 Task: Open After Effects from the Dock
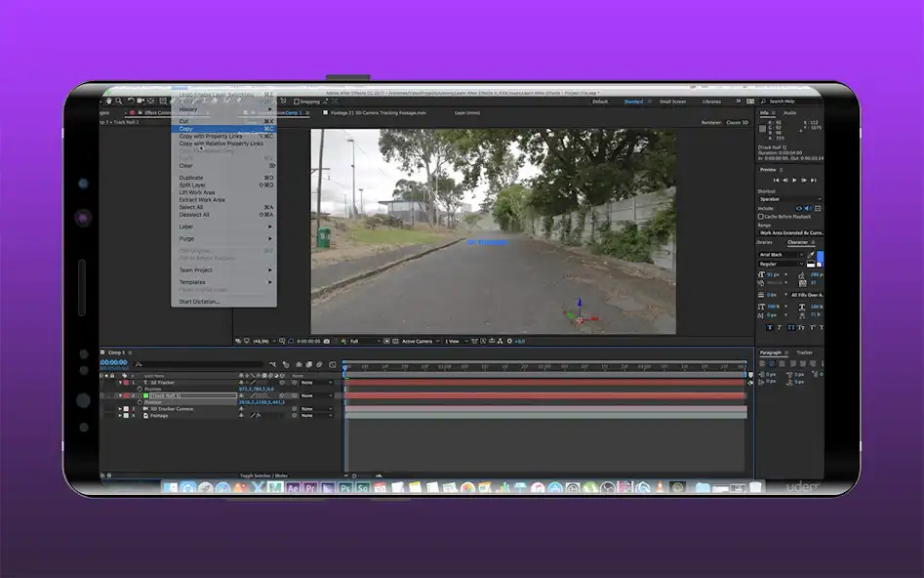293,485
